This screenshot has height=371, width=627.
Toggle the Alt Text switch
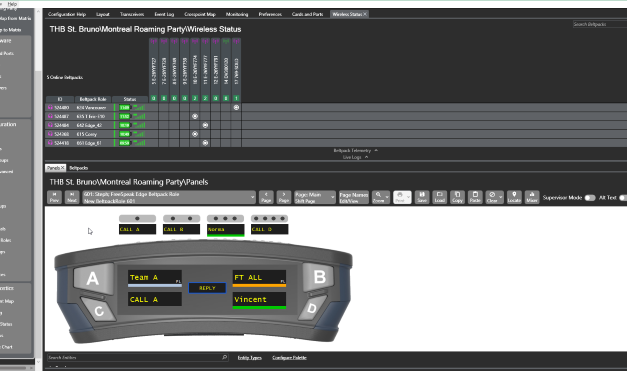click(x=623, y=197)
